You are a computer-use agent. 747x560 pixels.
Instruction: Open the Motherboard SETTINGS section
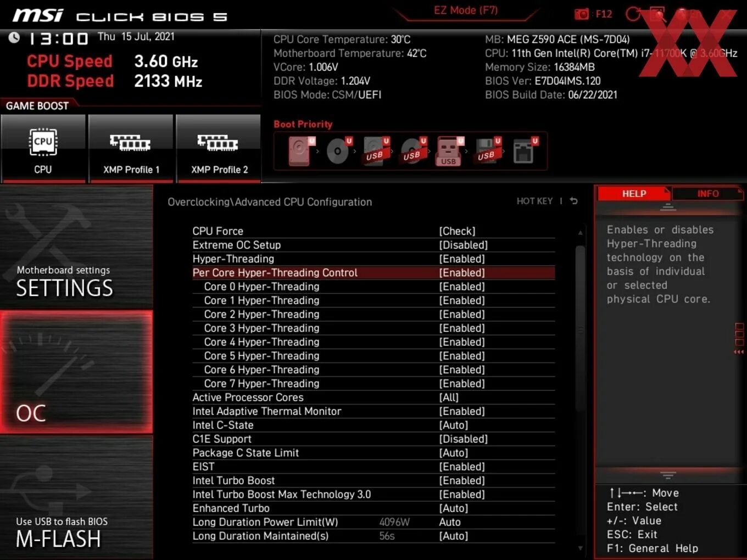[76, 246]
